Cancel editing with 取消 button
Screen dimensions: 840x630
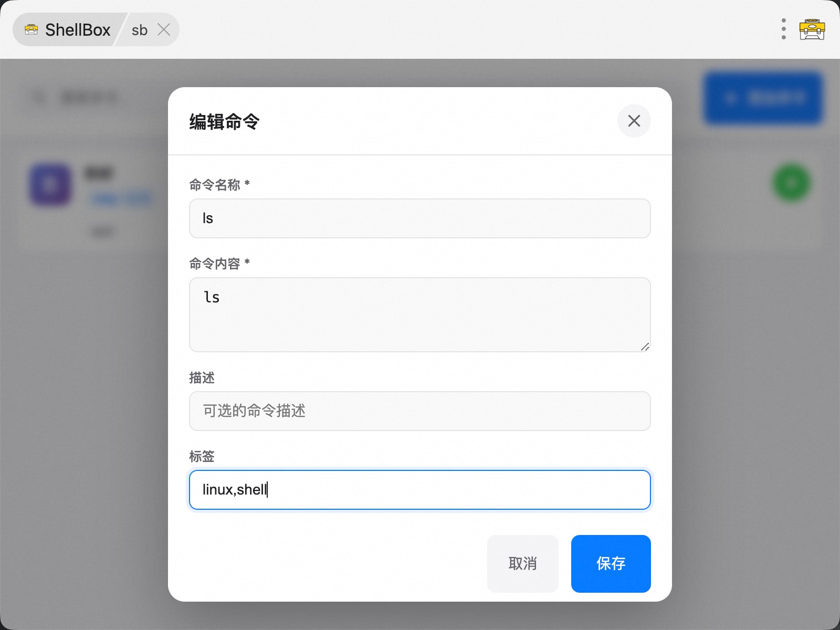pos(523,564)
